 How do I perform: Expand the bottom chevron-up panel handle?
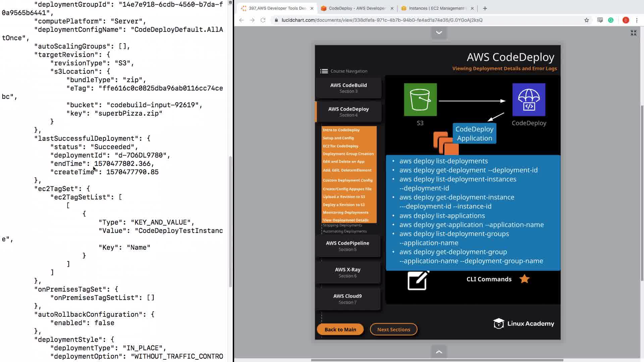439,352
